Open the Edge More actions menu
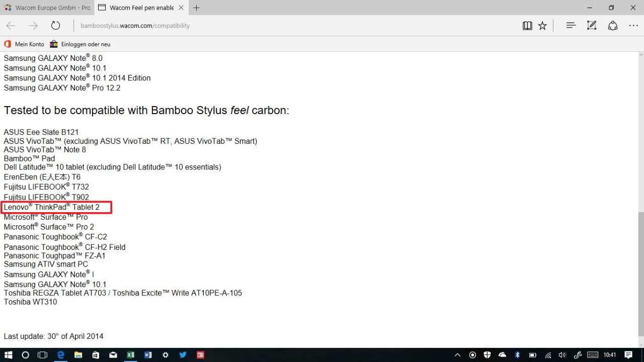 (633, 26)
